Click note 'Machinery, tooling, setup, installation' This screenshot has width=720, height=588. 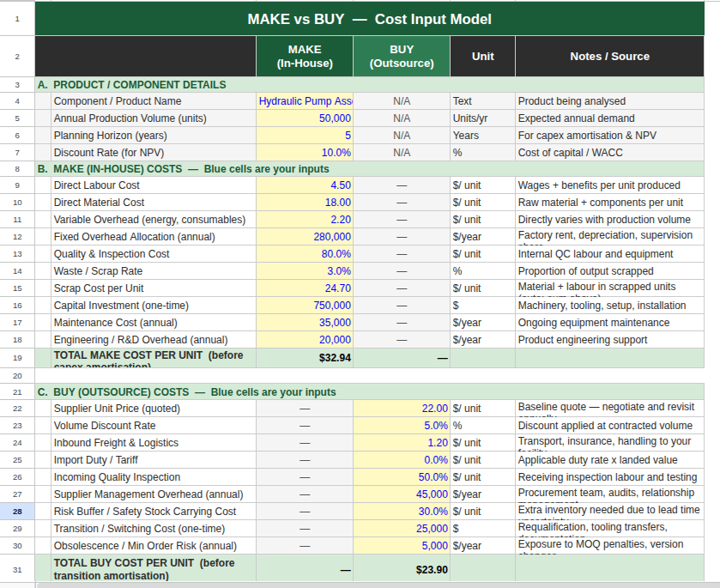602,306
